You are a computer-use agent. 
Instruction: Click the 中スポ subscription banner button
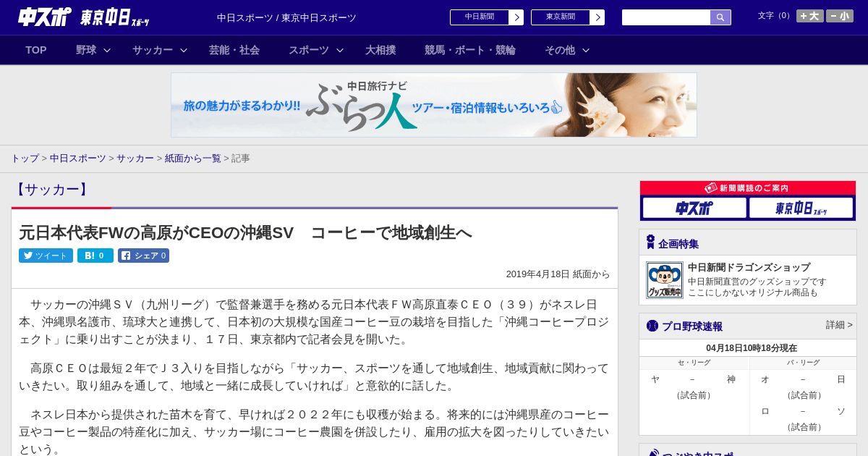click(694, 208)
